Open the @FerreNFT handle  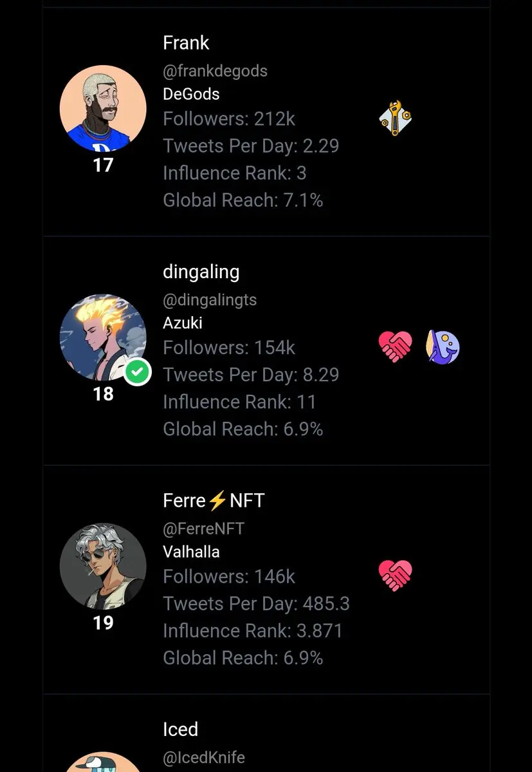203,529
